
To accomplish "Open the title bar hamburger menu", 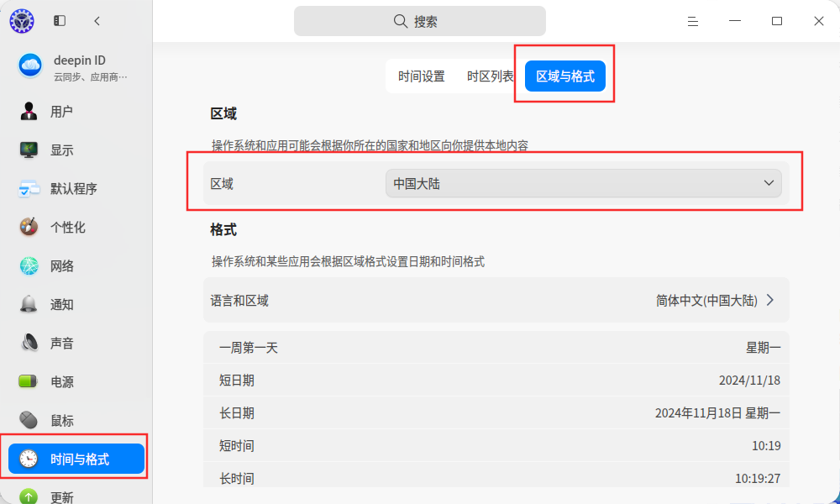I will (693, 22).
